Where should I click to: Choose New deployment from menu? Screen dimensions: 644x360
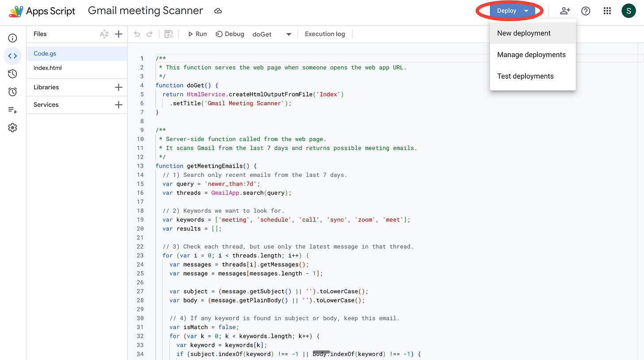point(533,33)
